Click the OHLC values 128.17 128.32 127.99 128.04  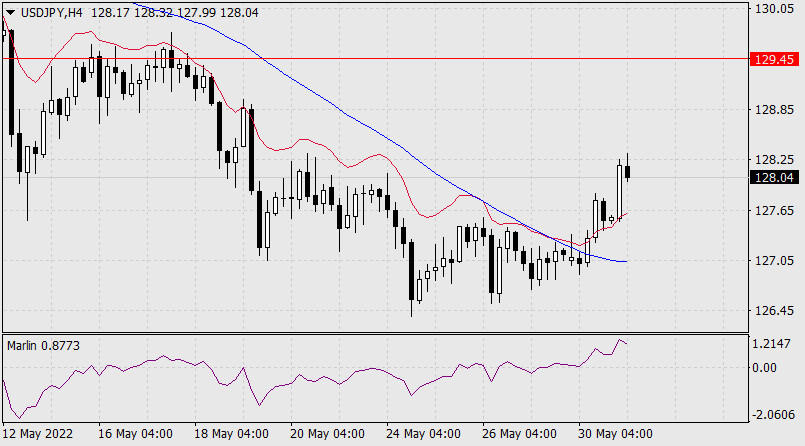click(x=175, y=13)
